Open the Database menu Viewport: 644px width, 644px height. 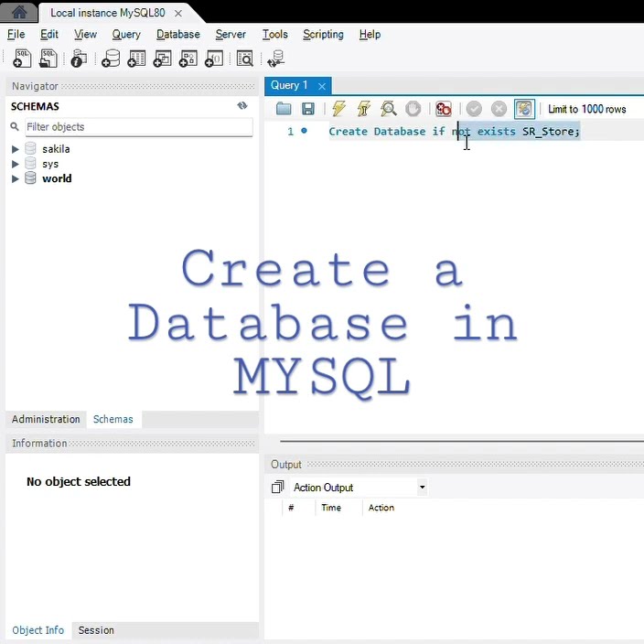(x=178, y=35)
